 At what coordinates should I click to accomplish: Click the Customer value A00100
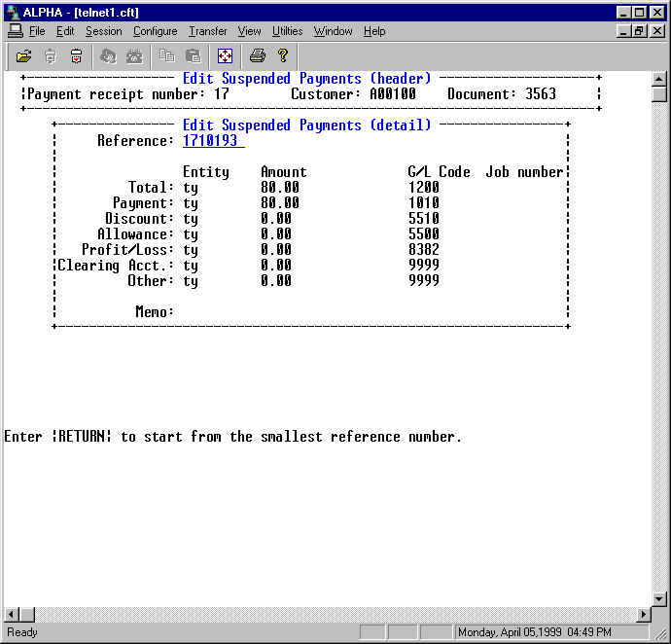393,93
